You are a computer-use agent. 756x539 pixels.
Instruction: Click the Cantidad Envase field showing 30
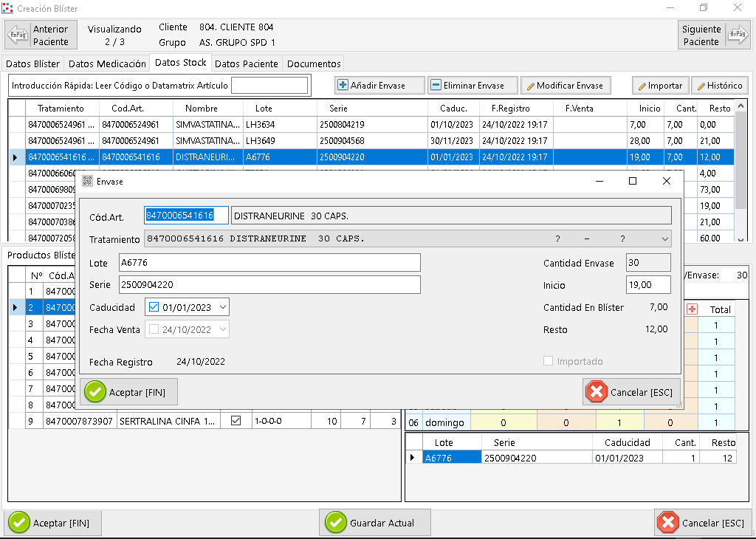click(648, 263)
